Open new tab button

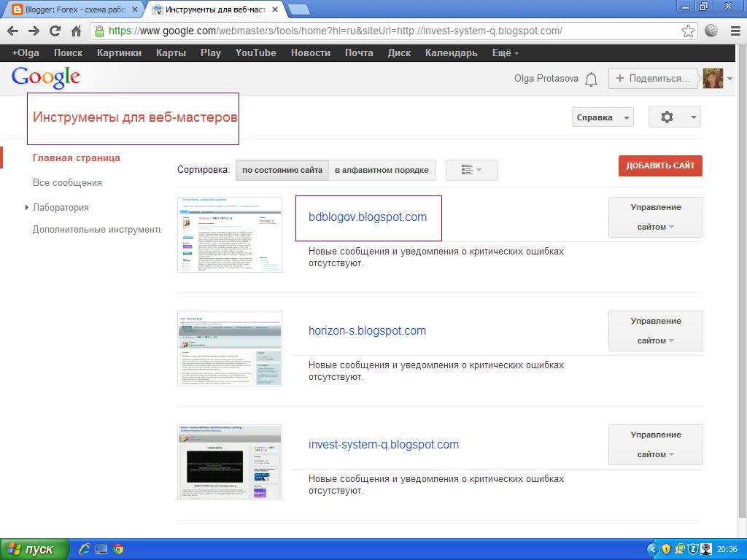coord(299,9)
